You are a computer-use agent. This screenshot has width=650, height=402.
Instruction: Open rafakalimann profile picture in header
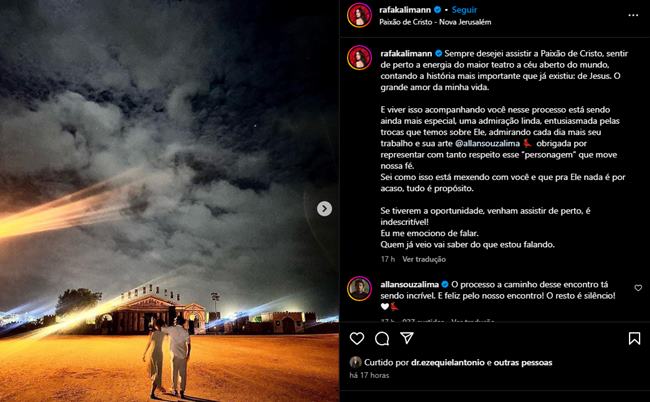[x=359, y=15]
